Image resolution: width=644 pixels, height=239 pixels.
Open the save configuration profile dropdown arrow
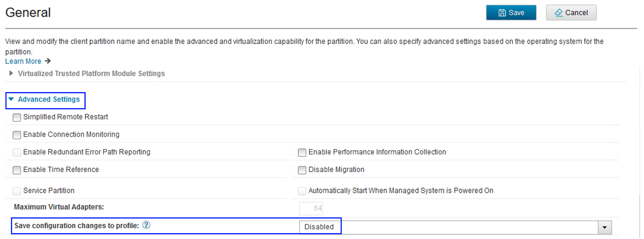pyautogui.click(x=605, y=227)
